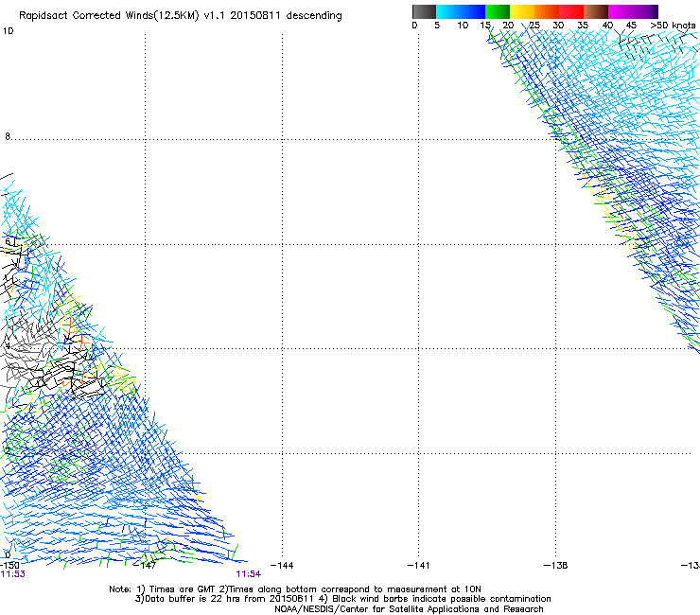
Task: Pick the red 30-35 knots legend segment
Action: (x=571, y=11)
